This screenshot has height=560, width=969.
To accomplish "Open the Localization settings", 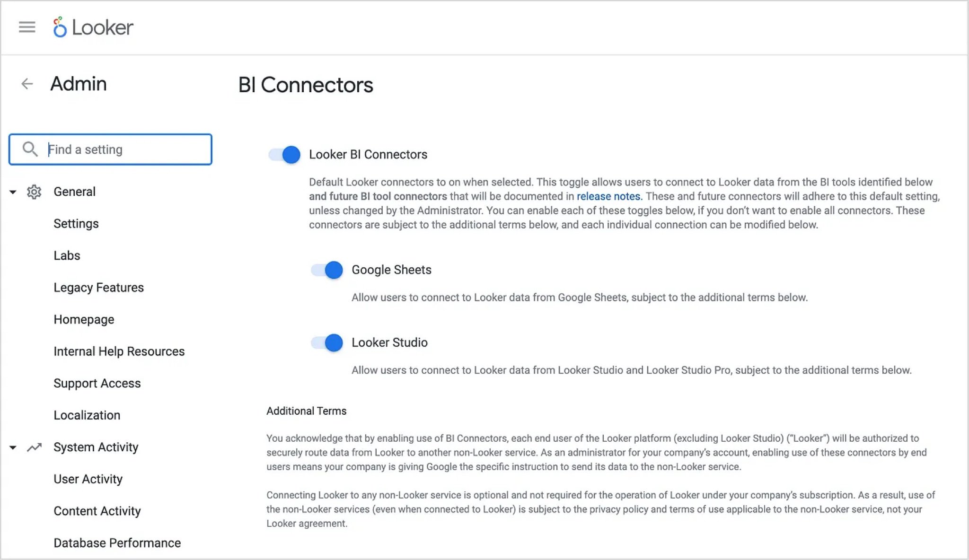I will click(87, 415).
